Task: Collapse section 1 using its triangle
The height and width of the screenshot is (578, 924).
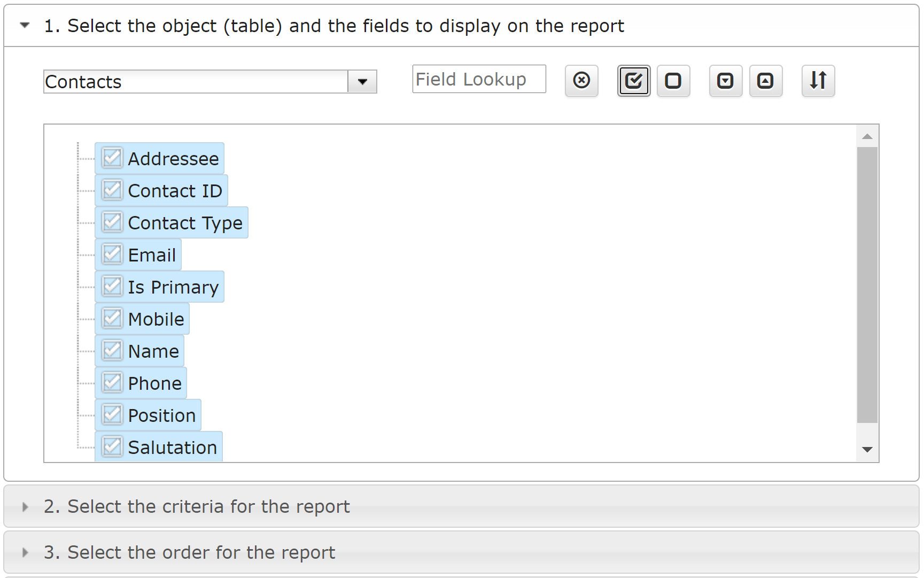Action: pos(25,25)
